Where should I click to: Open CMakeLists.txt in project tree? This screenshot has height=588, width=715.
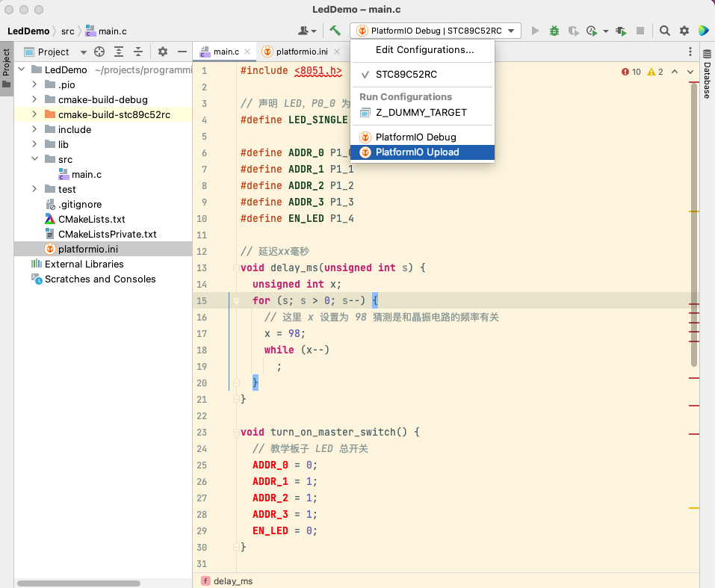coord(91,219)
